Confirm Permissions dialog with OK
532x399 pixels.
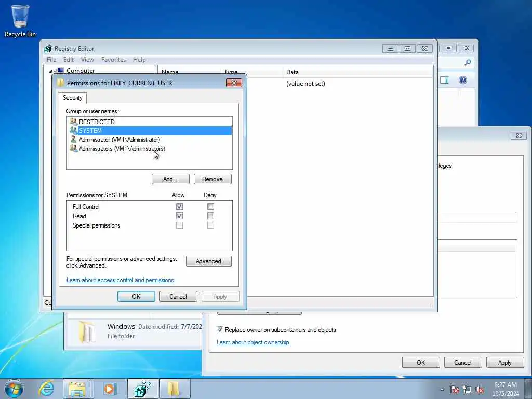[x=136, y=297]
